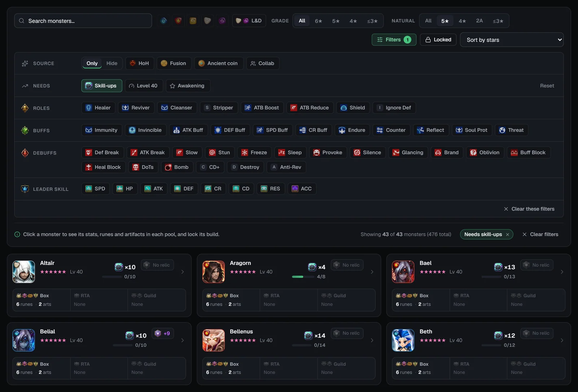Viewport: 578px width, 392px height.
Task: Click the Reset link
Action: click(x=547, y=86)
